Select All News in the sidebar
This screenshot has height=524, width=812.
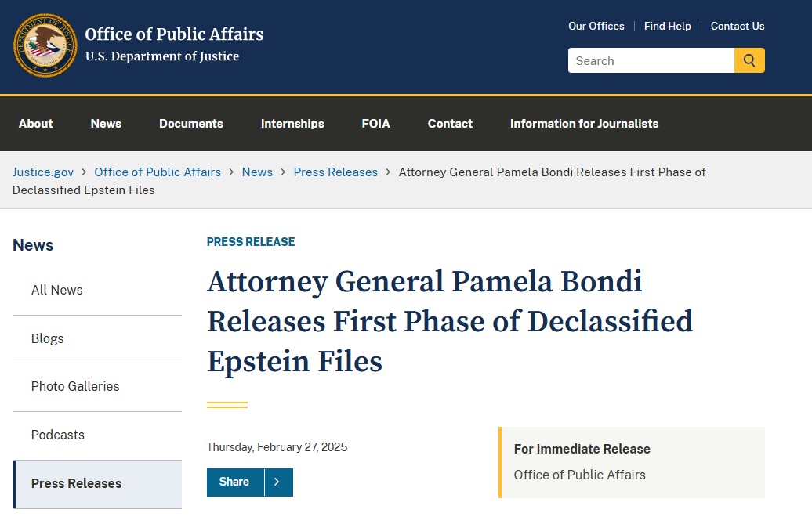pos(57,291)
